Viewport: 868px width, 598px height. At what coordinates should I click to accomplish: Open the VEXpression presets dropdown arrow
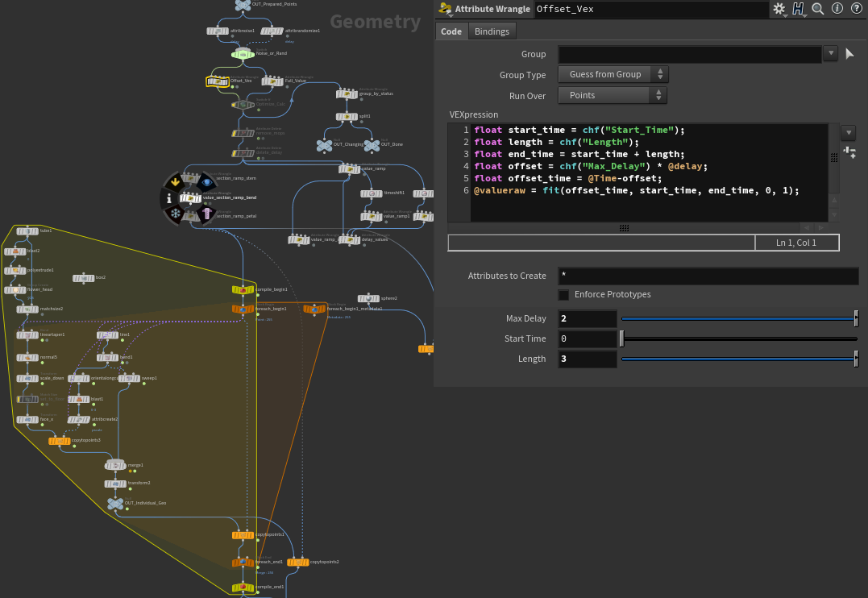coord(849,133)
